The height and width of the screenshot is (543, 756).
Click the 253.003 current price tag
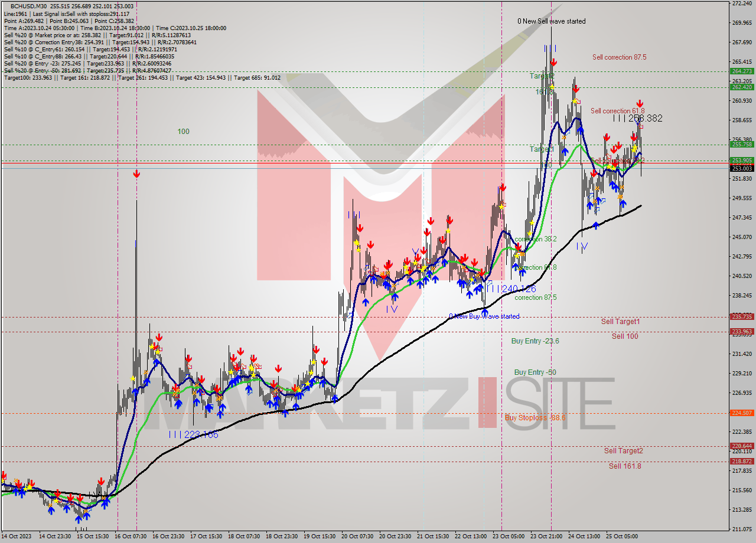742,168
